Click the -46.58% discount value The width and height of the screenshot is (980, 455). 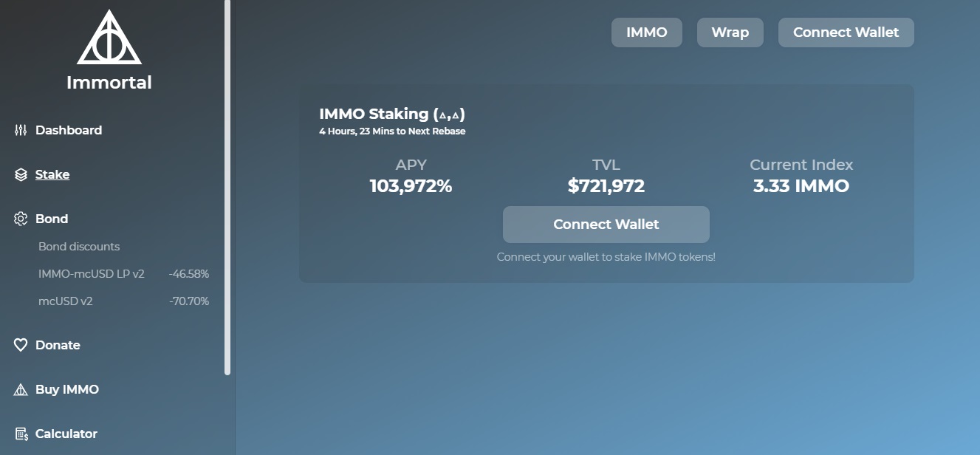(189, 274)
